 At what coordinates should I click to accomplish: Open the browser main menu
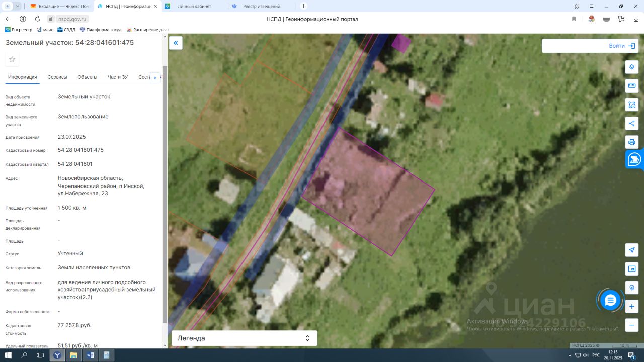pos(592,6)
